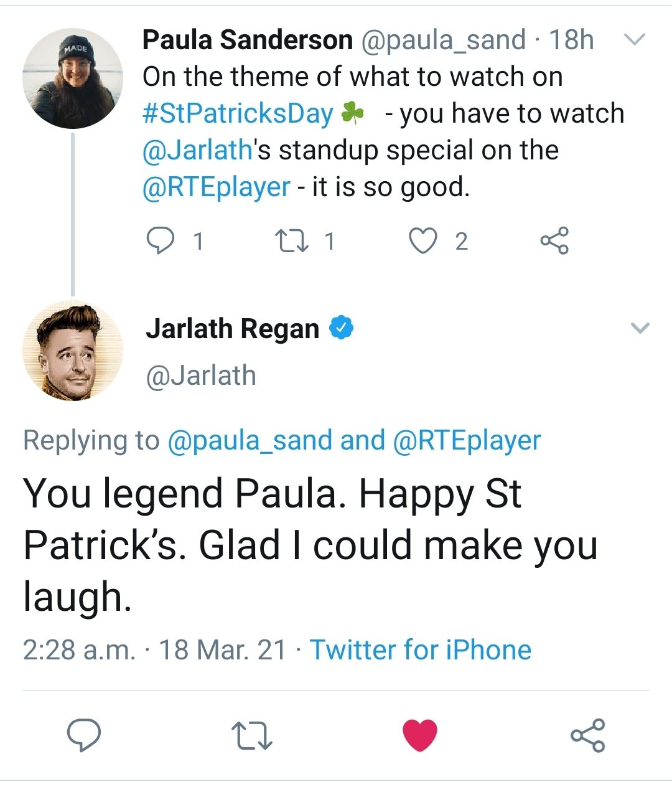Reply to Paula Sanderson's tweet
The height and width of the screenshot is (797, 672).
tap(160, 241)
